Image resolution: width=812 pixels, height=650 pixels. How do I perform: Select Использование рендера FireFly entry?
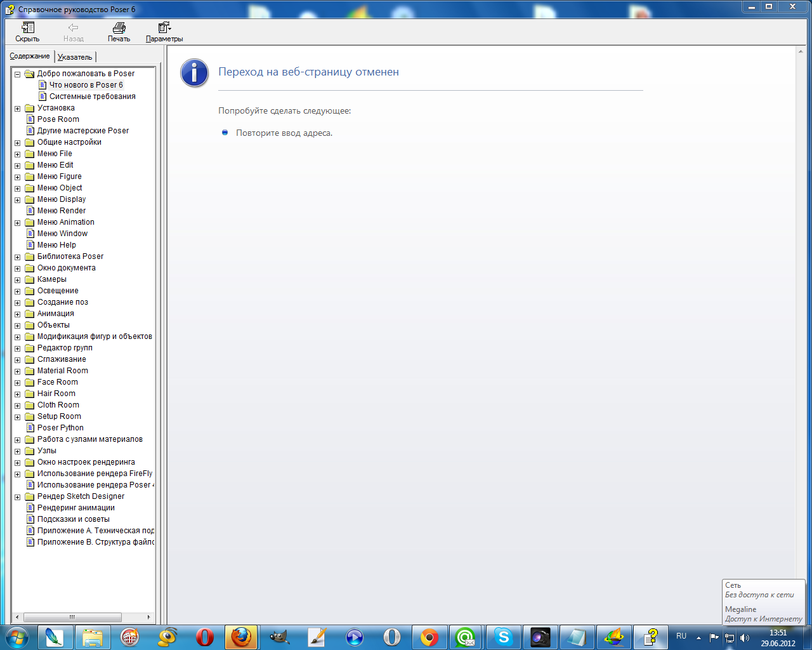coord(95,474)
